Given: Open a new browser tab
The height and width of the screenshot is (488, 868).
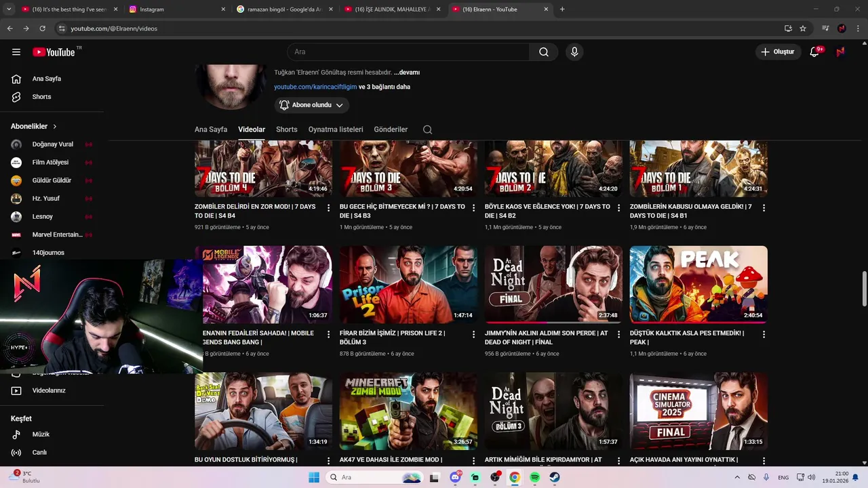Looking at the screenshot, I should 562,9.
